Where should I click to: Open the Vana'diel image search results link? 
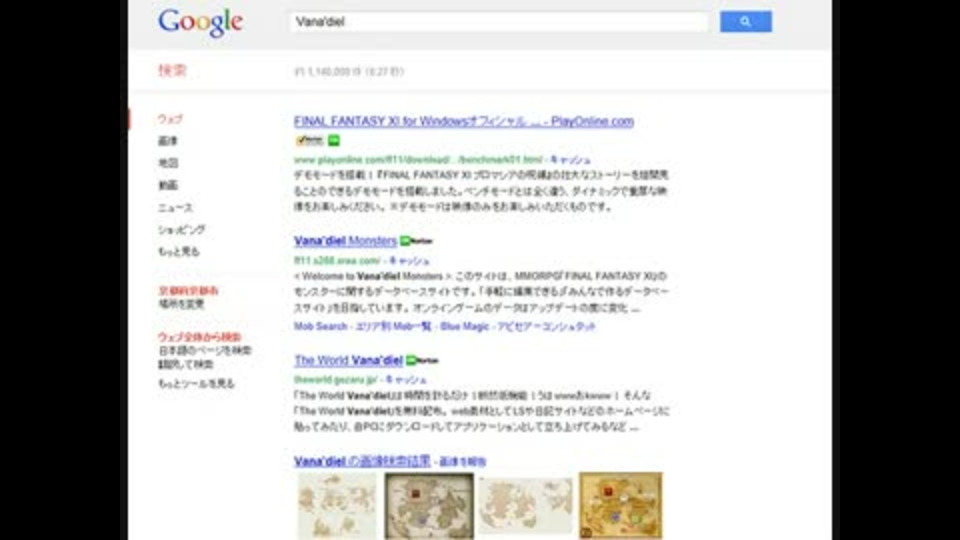click(362, 461)
